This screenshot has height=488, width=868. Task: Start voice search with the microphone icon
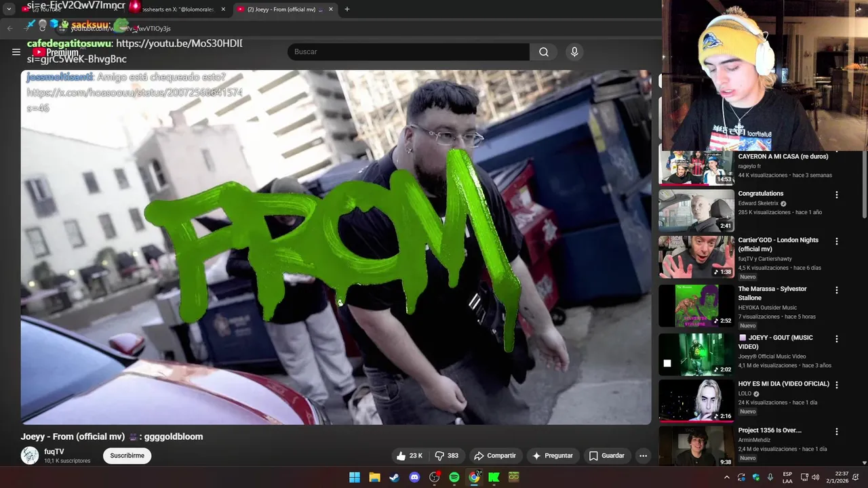click(574, 52)
